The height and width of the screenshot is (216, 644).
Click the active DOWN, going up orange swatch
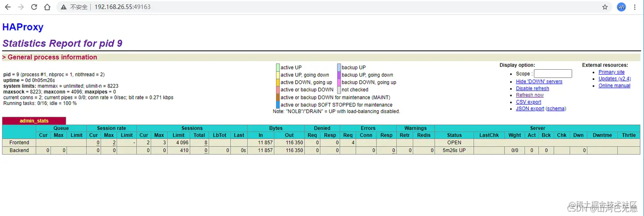278,82
